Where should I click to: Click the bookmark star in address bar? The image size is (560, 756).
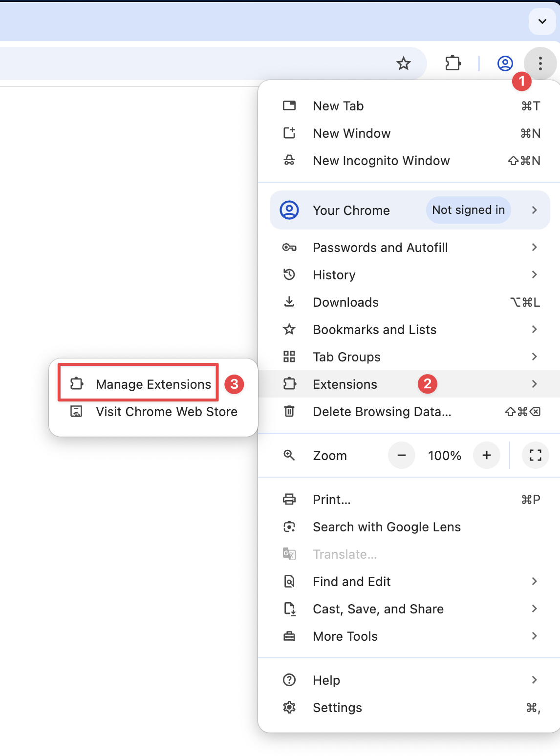tap(404, 63)
